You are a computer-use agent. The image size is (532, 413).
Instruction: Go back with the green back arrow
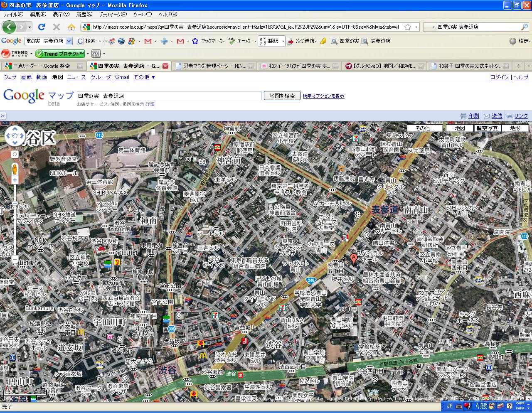(x=9, y=27)
